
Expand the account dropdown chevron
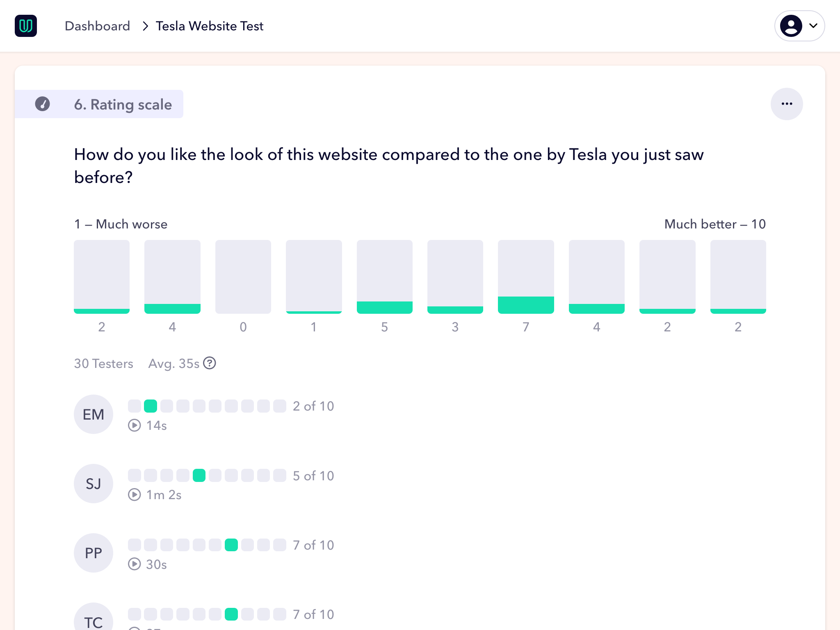tap(813, 26)
